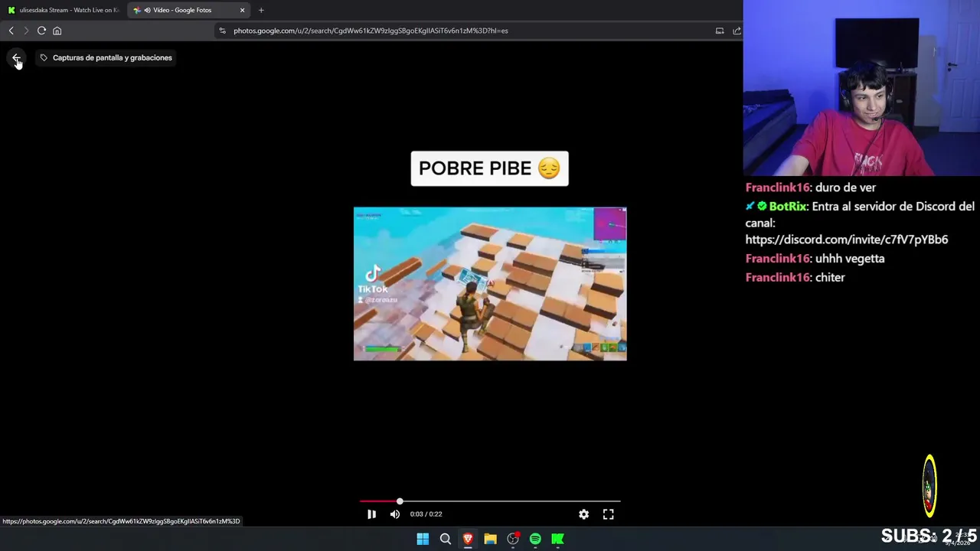The width and height of the screenshot is (980, 551).
Task: Open the video settings gear
Action: click(583, 514)
